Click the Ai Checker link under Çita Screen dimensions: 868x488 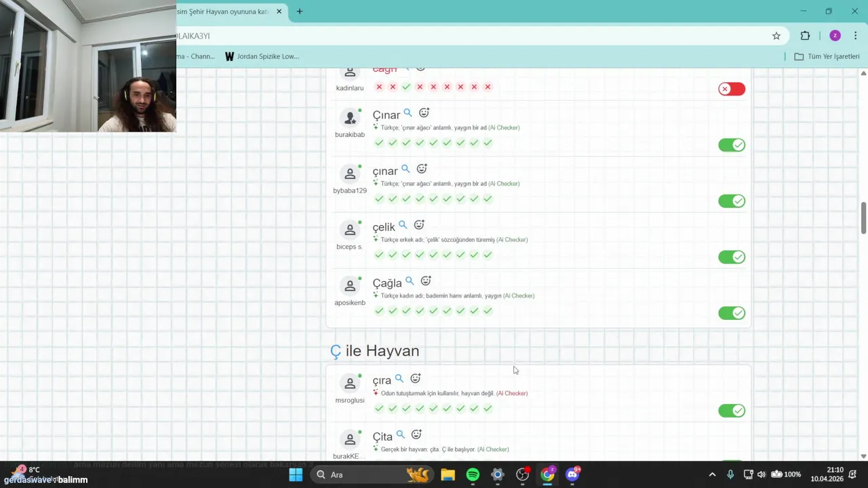(493, 449)
